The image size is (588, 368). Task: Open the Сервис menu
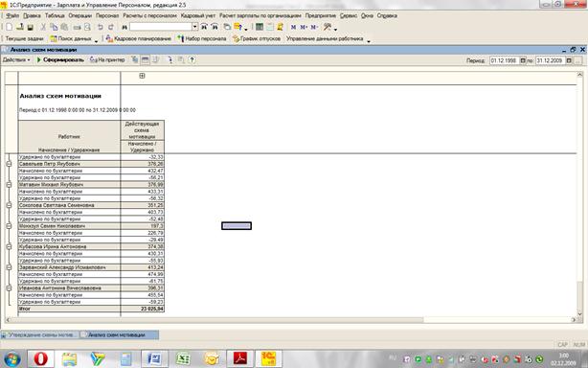[349, 15]
